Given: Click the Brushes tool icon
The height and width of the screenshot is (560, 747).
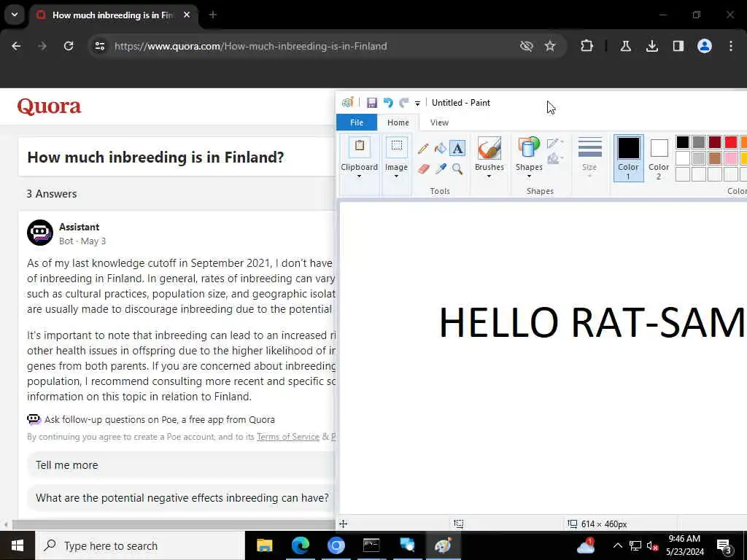Looking at the screenshot, I should (489, 147).
